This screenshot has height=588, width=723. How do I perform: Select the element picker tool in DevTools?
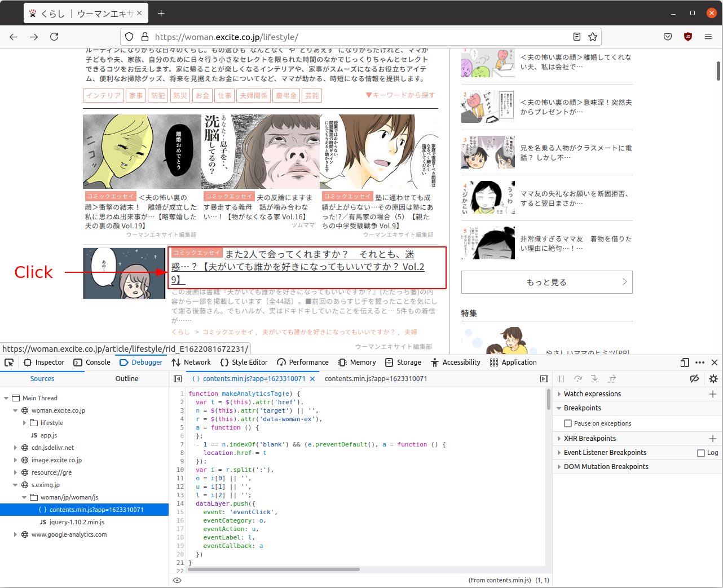[x=8, y=362]
